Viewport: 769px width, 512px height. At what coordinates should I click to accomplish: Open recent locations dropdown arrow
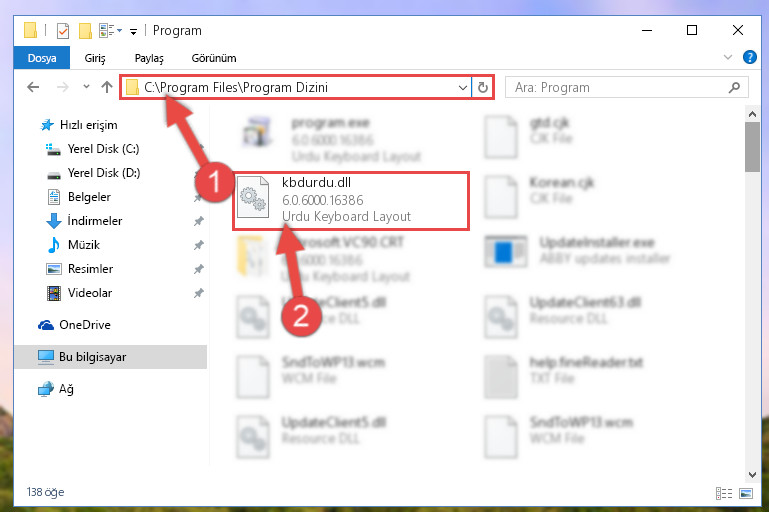(86, 87)
